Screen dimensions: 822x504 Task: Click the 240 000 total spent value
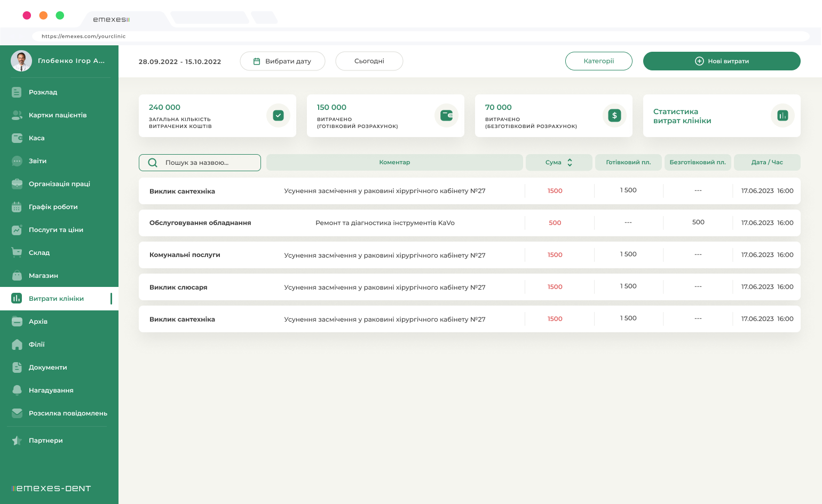pyautogui.click(x=164, y=107)
